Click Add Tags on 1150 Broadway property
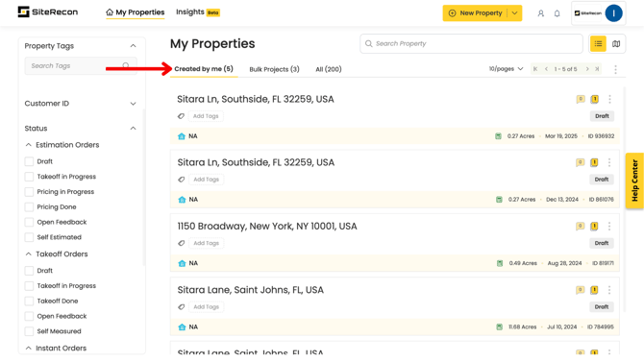The image size is (644, 362). pyautogui.click(x=207, y=243)
